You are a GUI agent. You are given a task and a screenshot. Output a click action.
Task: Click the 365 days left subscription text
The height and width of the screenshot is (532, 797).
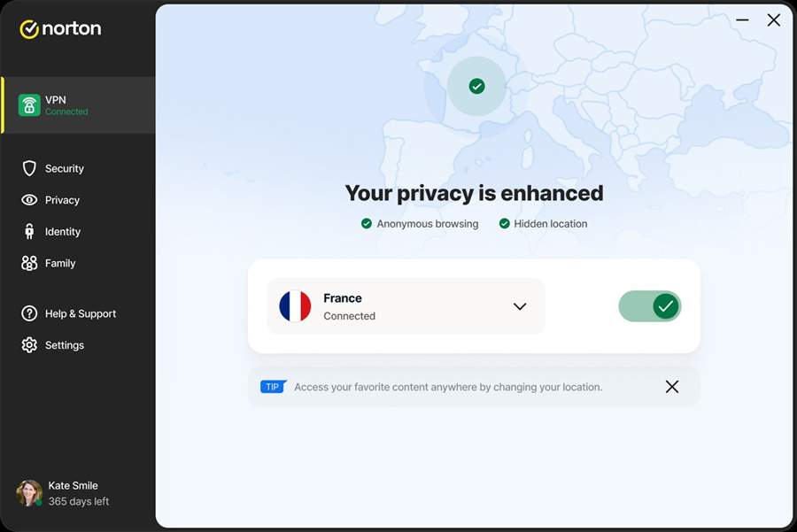pos(79,502)
